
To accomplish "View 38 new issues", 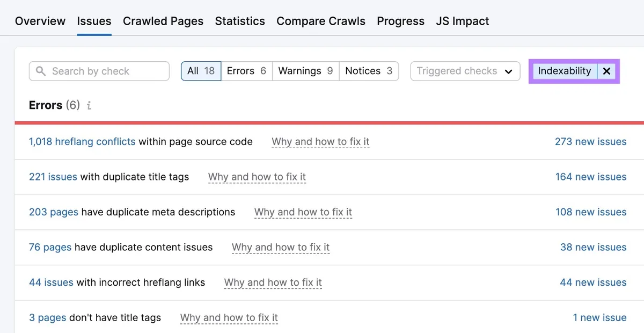I will tap(593, 247).
